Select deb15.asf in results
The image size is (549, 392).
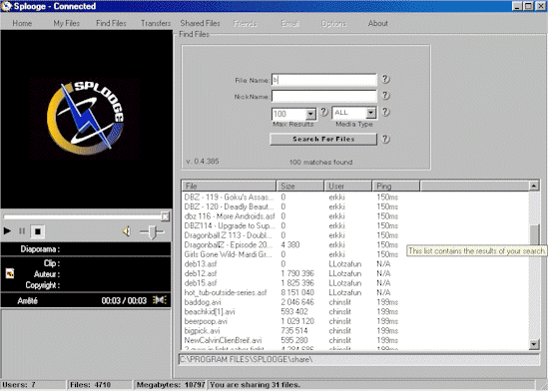(x=201, y=283)
